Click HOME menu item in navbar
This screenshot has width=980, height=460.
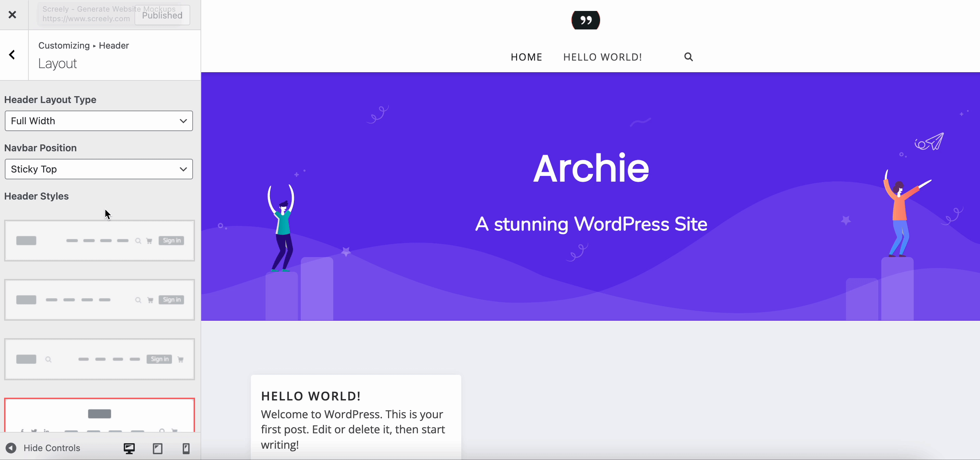click(x=526, y=57)
